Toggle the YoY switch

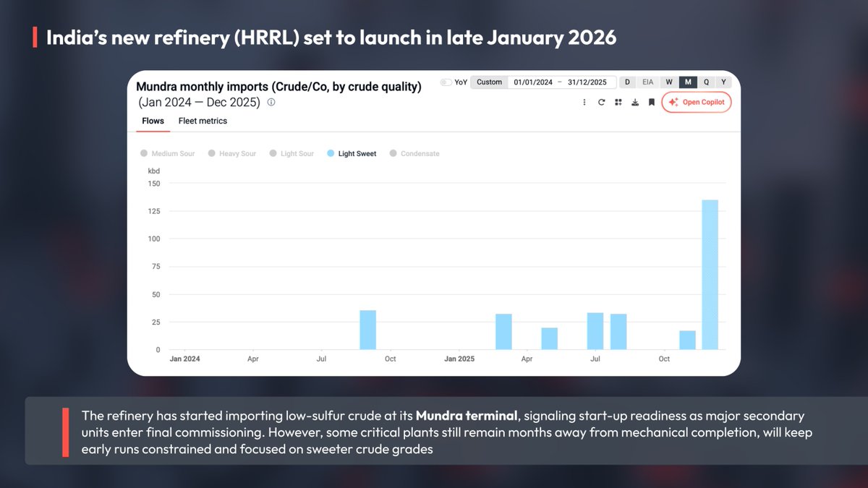point(446,82)
